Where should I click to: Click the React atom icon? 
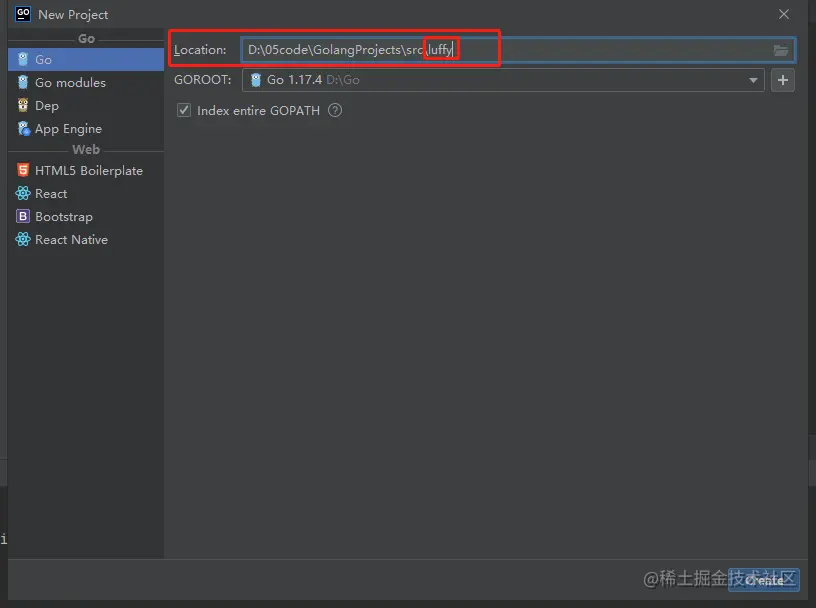pos(23,193)
